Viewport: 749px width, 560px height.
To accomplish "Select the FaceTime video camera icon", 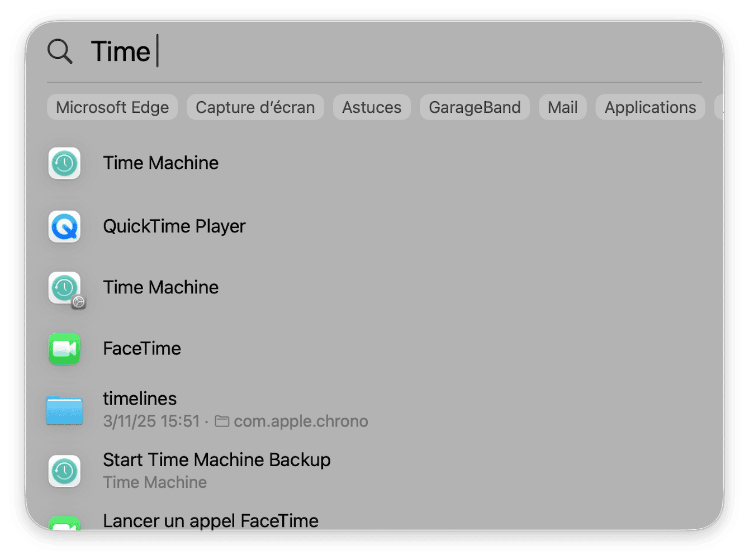I will pos(64,348).
